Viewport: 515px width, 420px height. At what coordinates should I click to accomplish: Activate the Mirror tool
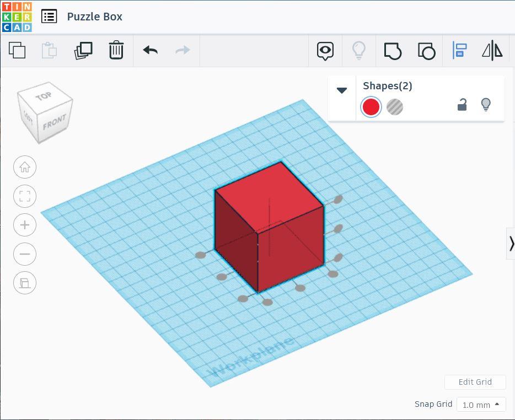tap(492, 50)
